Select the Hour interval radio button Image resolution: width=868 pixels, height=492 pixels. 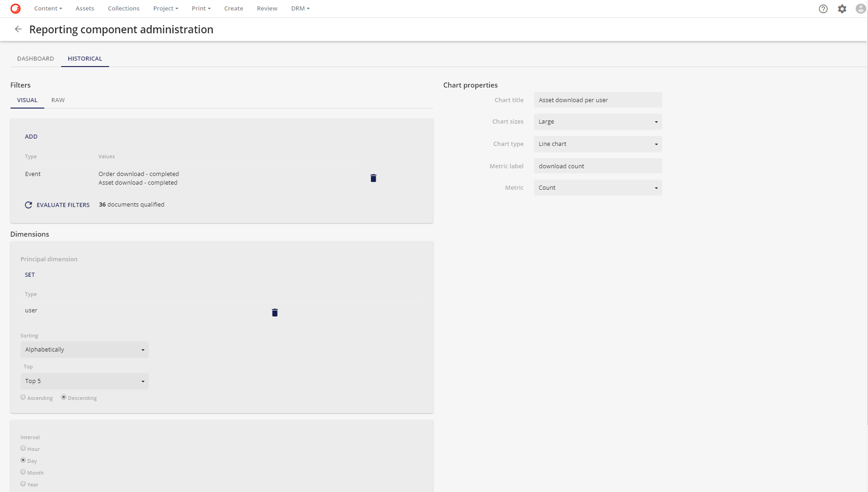(x=23, y=448)
